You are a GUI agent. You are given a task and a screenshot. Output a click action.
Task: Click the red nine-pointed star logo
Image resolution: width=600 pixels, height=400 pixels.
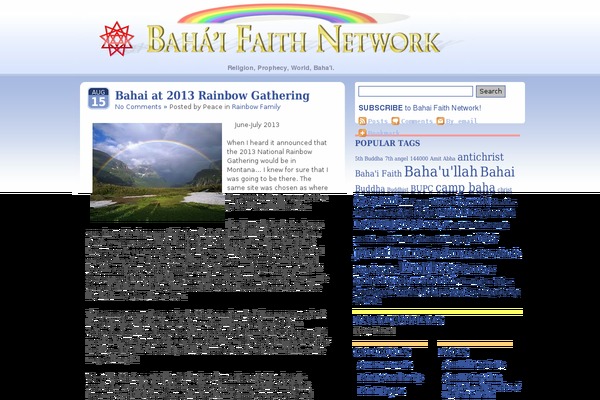[117, 39]
